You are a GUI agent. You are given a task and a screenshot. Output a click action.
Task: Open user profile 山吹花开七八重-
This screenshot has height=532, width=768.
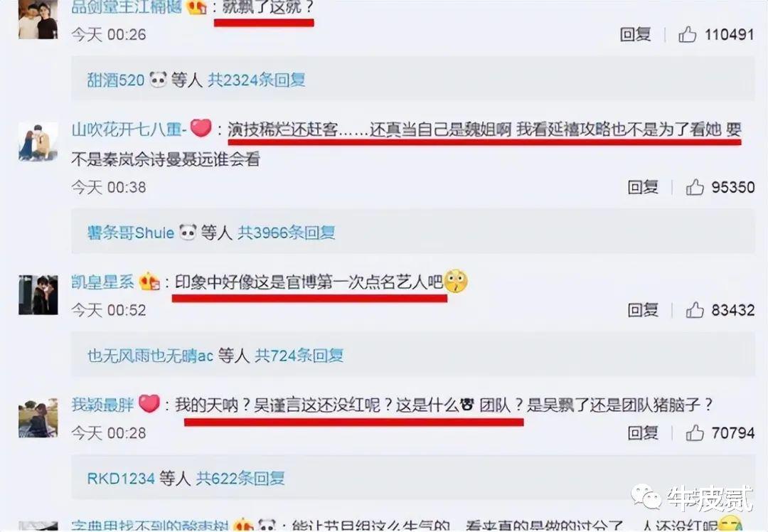coord(129,129)
